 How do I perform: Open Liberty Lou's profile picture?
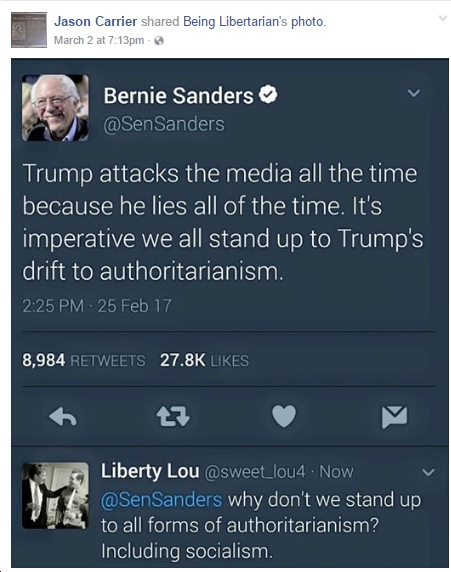pyautogui.click(x=55, y=495)
